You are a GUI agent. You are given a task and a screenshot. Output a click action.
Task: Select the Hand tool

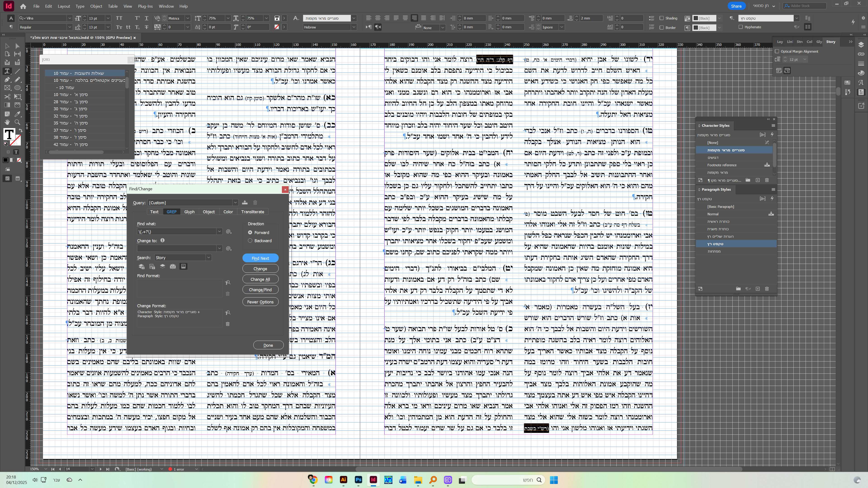coord(7,122)
